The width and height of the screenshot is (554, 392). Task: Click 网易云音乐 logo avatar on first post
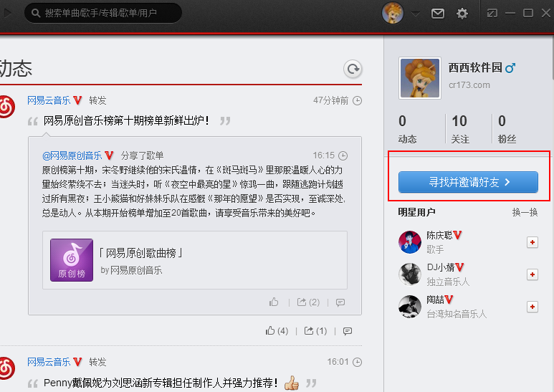click(x=7, y=106)
